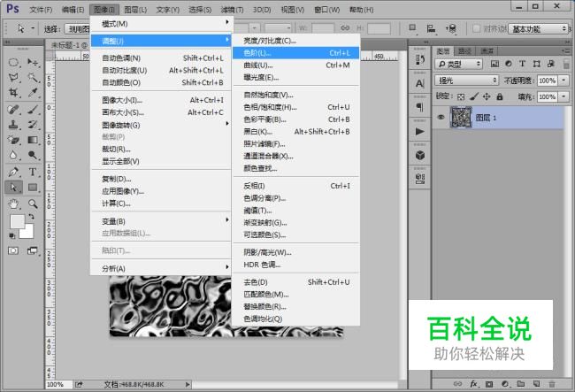
Task: Select the Path Selection tool
Action: tap(13, 187)
